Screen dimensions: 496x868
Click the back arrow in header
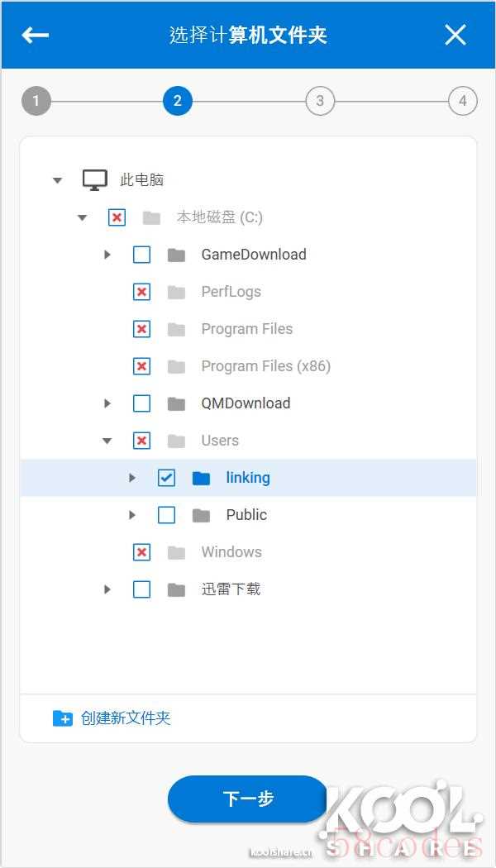tap(36, 35)
